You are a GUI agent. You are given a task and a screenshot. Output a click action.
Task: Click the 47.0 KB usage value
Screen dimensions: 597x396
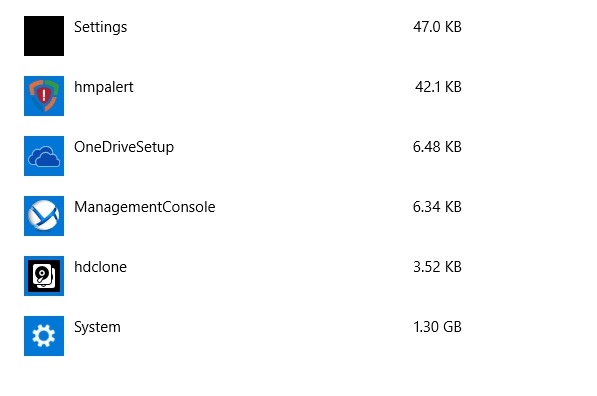click(437, 27)
